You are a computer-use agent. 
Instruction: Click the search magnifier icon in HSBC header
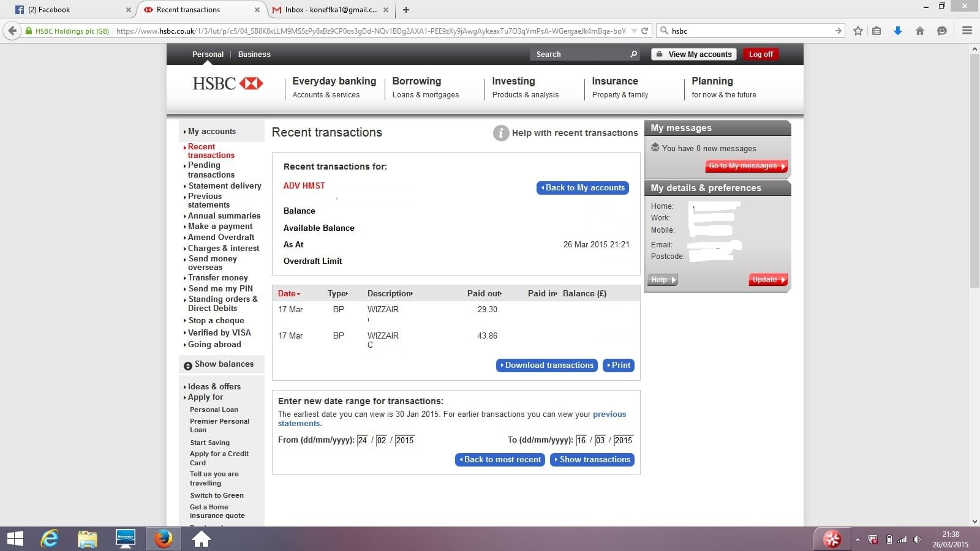(x=634, y=54)
